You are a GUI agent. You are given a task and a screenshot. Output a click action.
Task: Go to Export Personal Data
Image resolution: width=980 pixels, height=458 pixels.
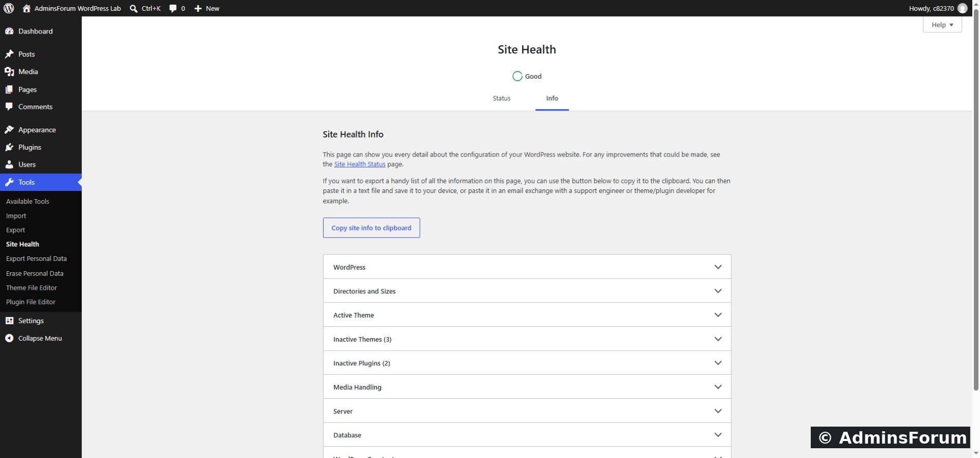[37, 259]
